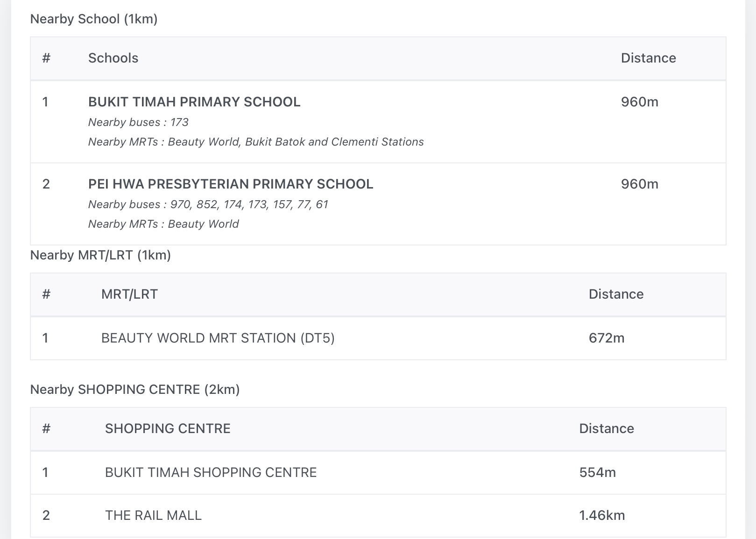Click the 554m distance value

pos(597,472)
